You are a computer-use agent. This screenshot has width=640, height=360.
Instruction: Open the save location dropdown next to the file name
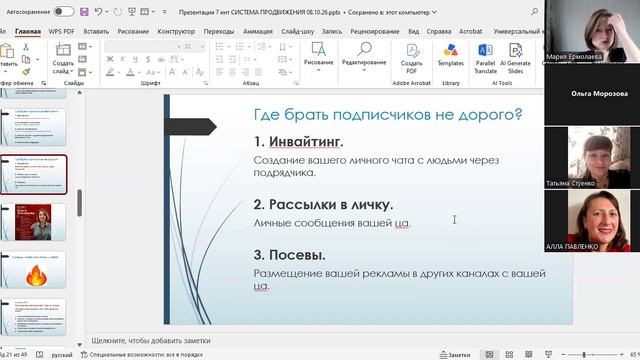pos(434,12)
